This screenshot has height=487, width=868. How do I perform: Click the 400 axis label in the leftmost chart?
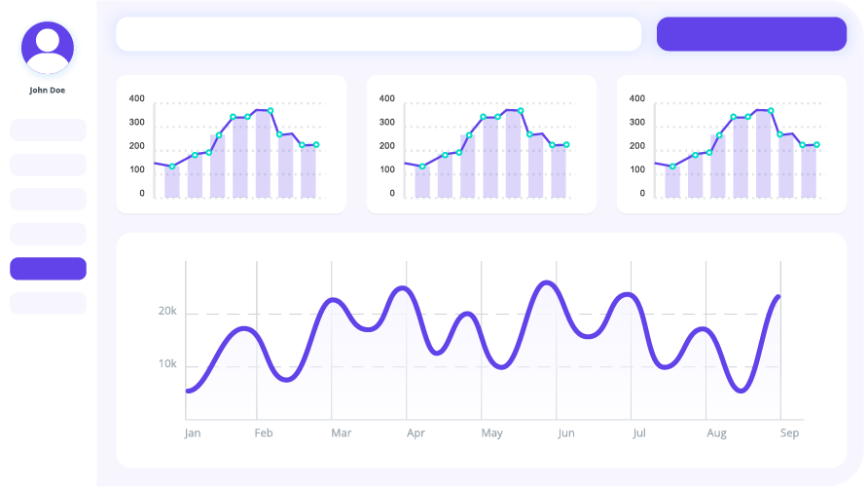[x=136, y=98]
